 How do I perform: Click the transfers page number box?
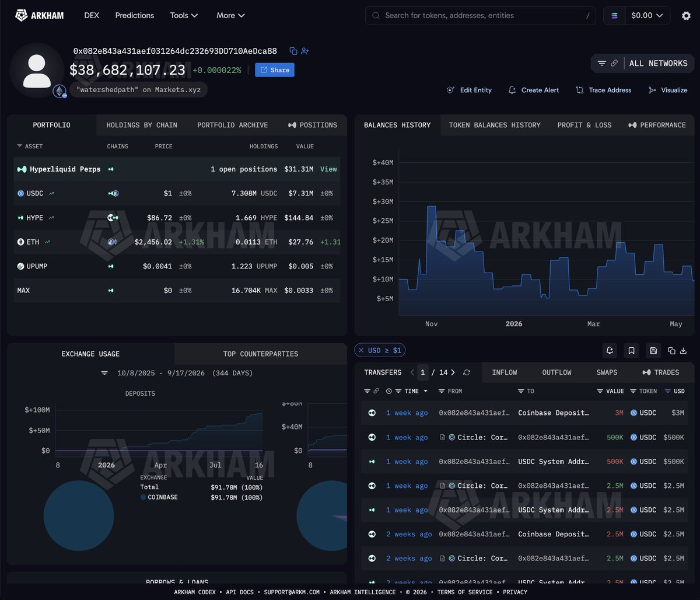tap(423, 372)
